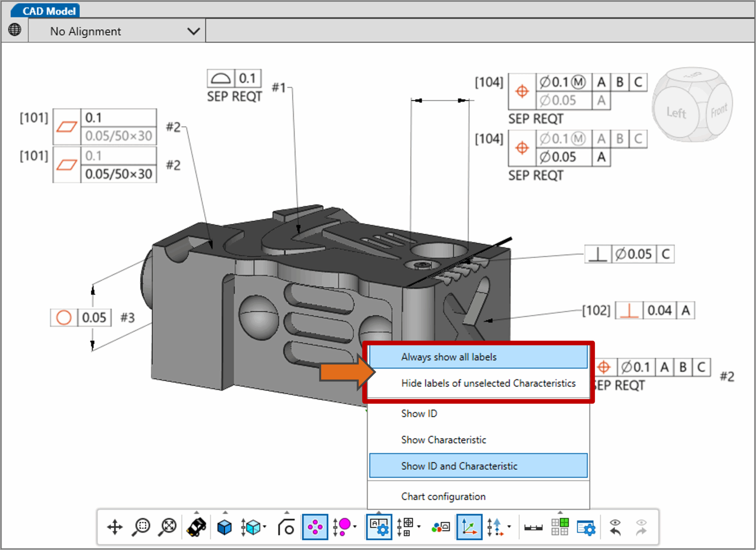Screen dimensions: 756x550
Task: Click the previous view eye arrow icon
Action: click(x=615, y=527)
